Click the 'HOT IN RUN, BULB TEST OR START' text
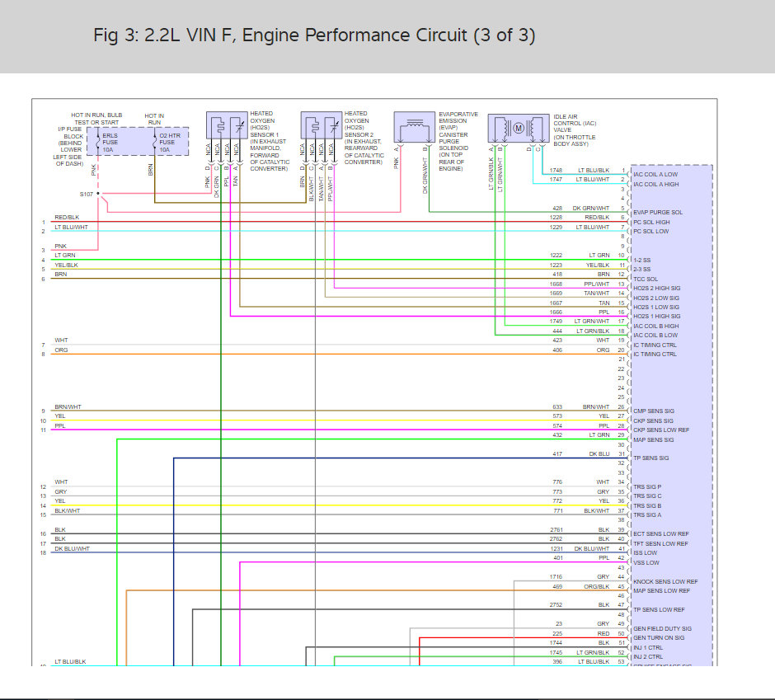 [96, 119]
